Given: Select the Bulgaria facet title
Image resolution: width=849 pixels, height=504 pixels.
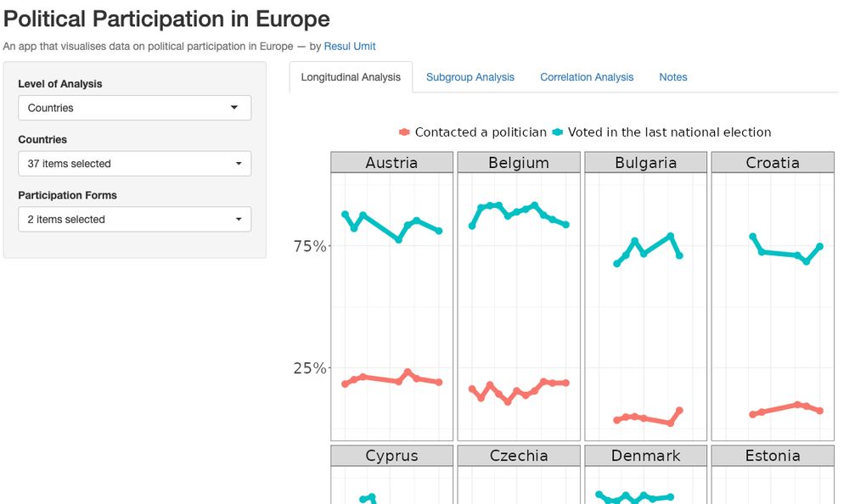Looking at the screenshot, I should [x=645, y=163].
